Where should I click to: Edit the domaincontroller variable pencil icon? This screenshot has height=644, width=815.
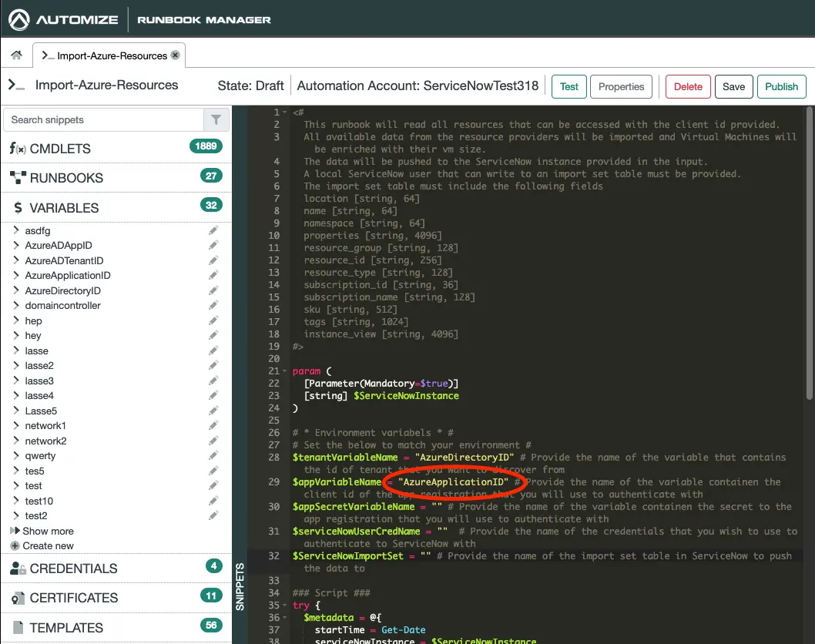tap(213, 306)
